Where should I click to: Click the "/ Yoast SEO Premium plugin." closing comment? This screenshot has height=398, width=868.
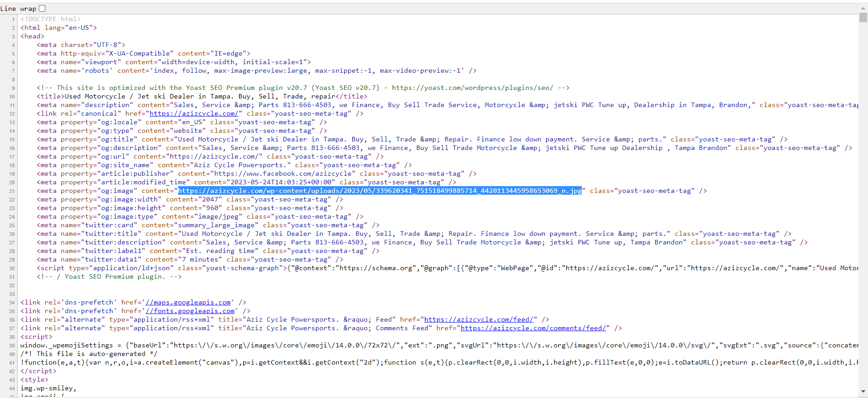[x=109, y=276]
